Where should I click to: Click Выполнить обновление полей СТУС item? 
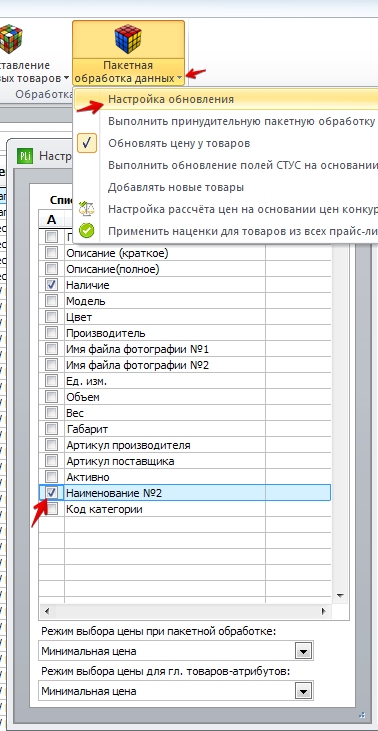pyautogui.click(x=242, y=165)
